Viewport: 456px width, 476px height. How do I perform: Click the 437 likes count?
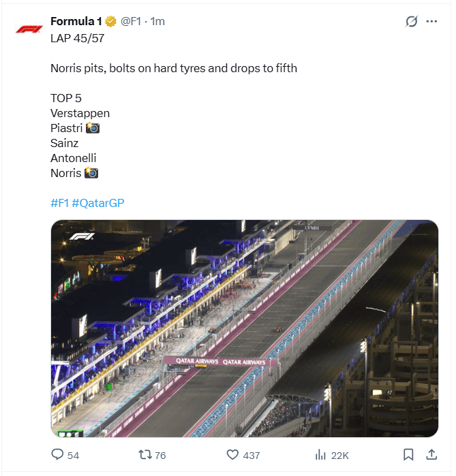(252, 455)
